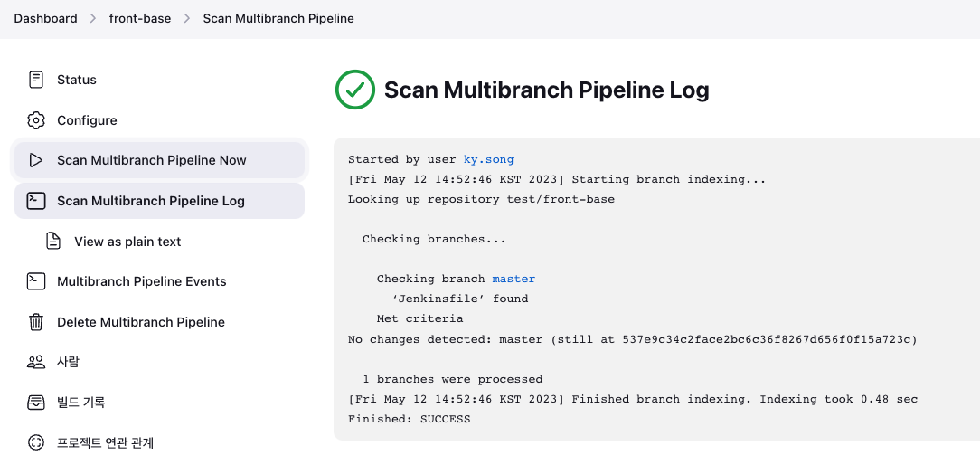Select Scan Multibranch Pipeline Now

159,160
